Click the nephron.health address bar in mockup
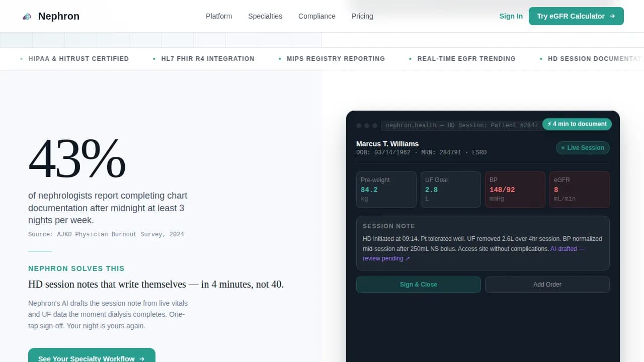The width and height of the screenshot is (644, 362). pos(462,125)
